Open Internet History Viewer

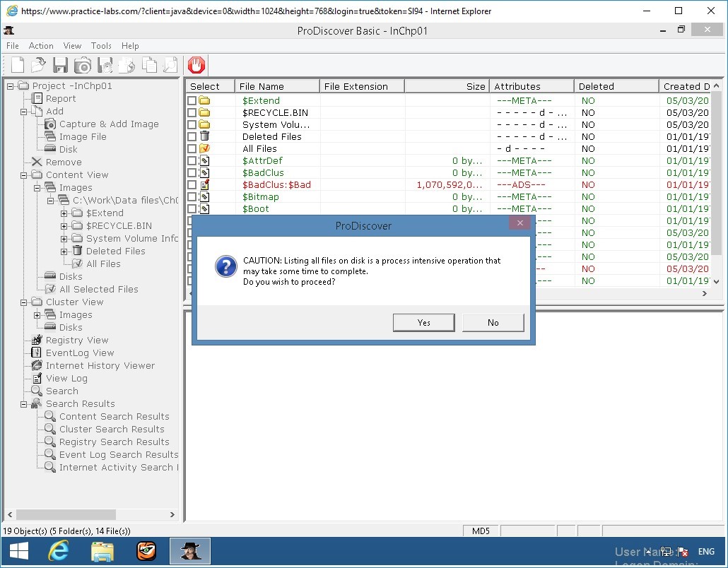coord(100,366)
